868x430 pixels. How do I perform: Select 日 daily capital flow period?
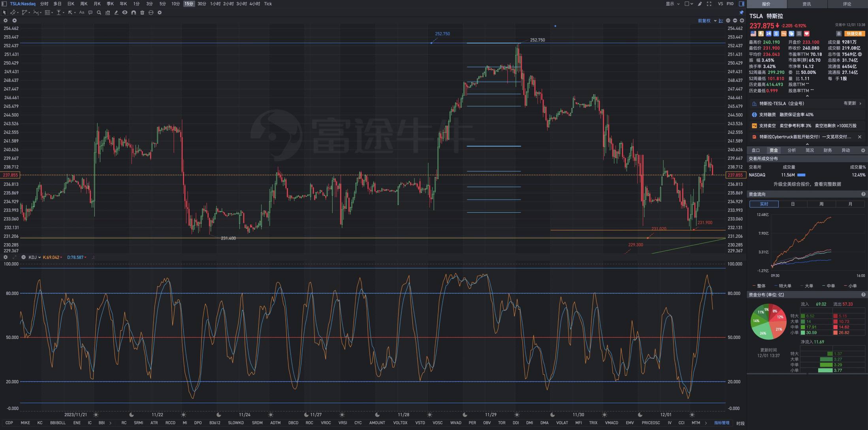tap(793, 204)
